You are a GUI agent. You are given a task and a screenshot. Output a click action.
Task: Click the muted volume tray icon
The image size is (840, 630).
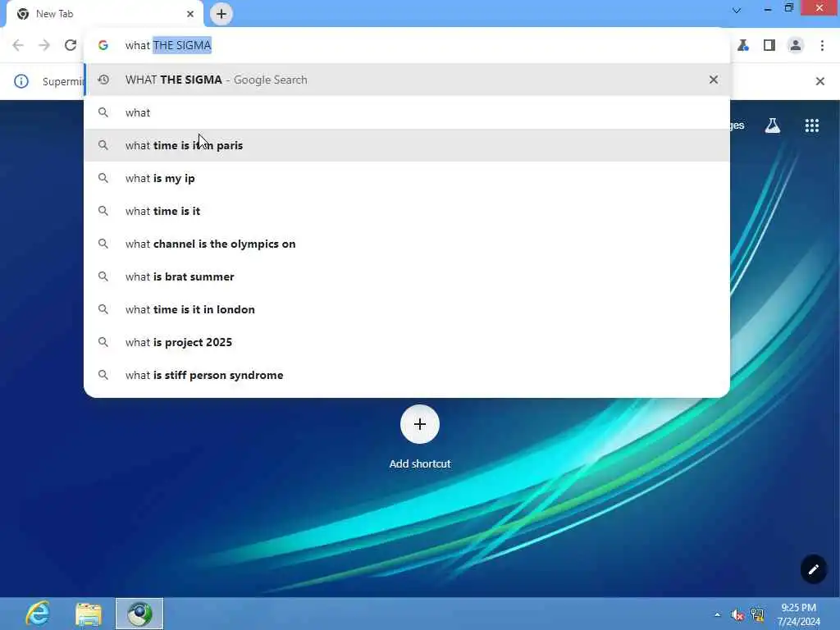click(737, 615)
